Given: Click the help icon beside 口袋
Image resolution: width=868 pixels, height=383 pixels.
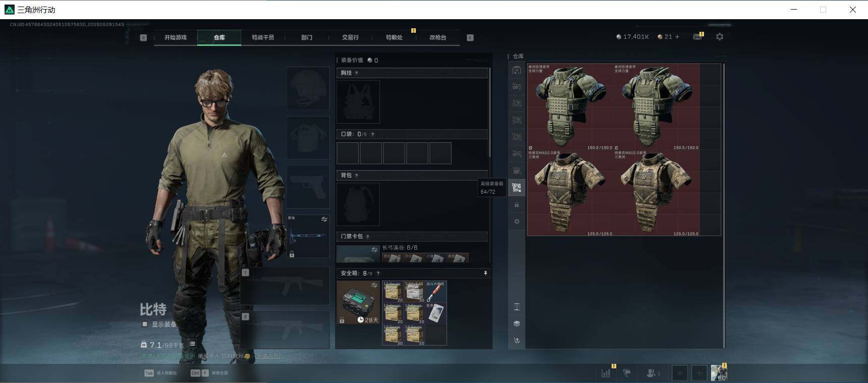Looking at the screenshot, I should [372, 134].
